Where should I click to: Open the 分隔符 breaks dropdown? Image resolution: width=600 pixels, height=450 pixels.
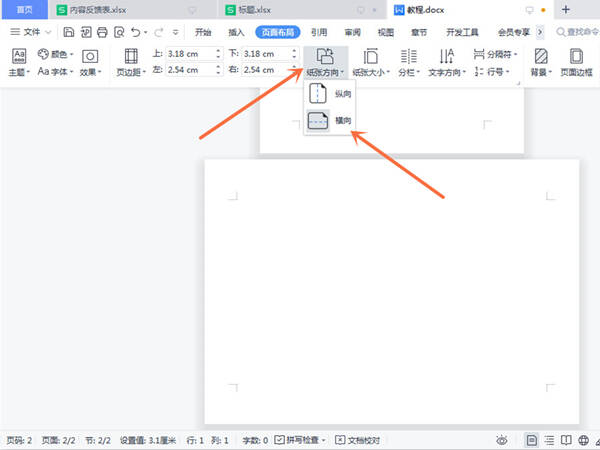[x=495, y=54]
